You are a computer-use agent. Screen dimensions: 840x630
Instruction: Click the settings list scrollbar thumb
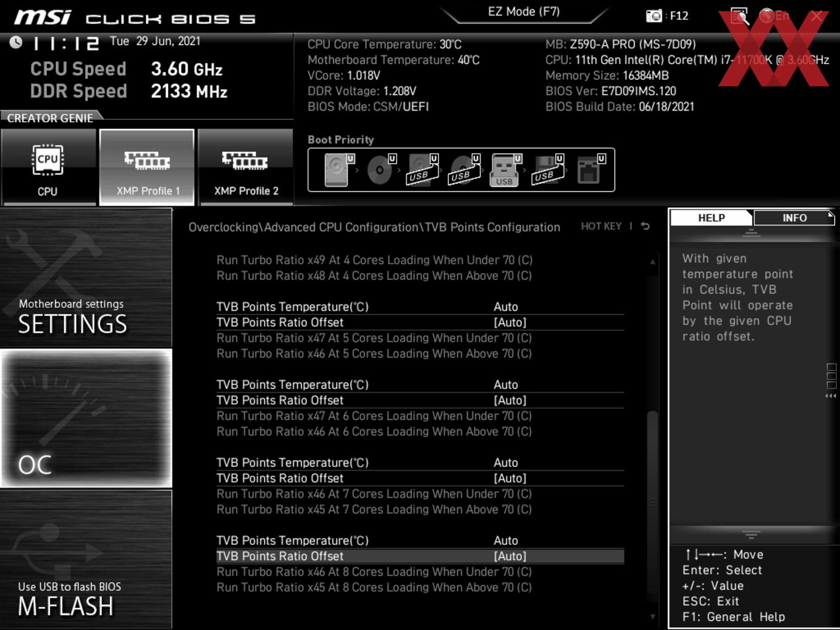[652, 503]
